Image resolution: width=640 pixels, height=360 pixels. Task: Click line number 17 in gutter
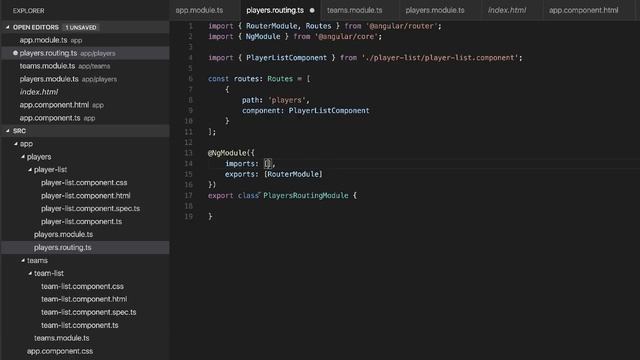point(188,196)
